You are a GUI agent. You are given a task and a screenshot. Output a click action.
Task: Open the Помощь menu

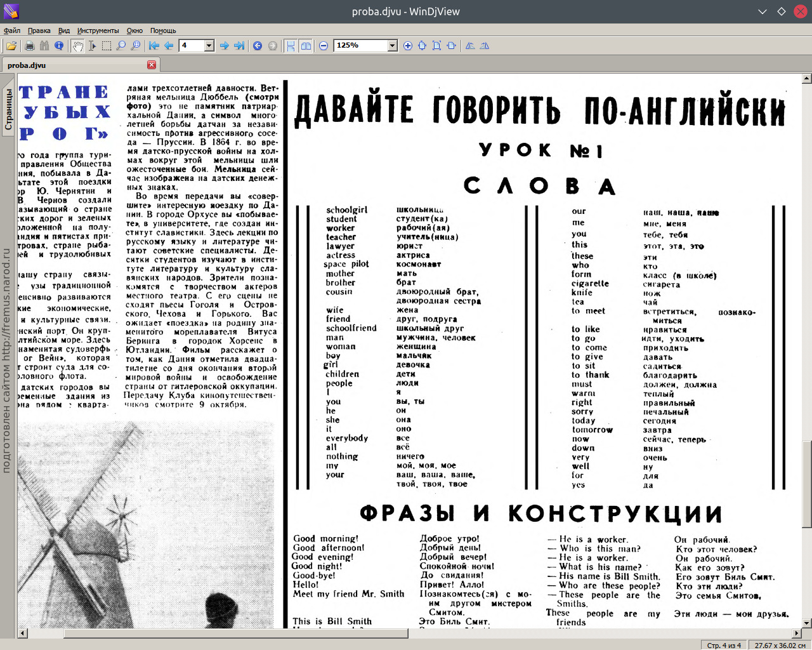tap(163, 30)
